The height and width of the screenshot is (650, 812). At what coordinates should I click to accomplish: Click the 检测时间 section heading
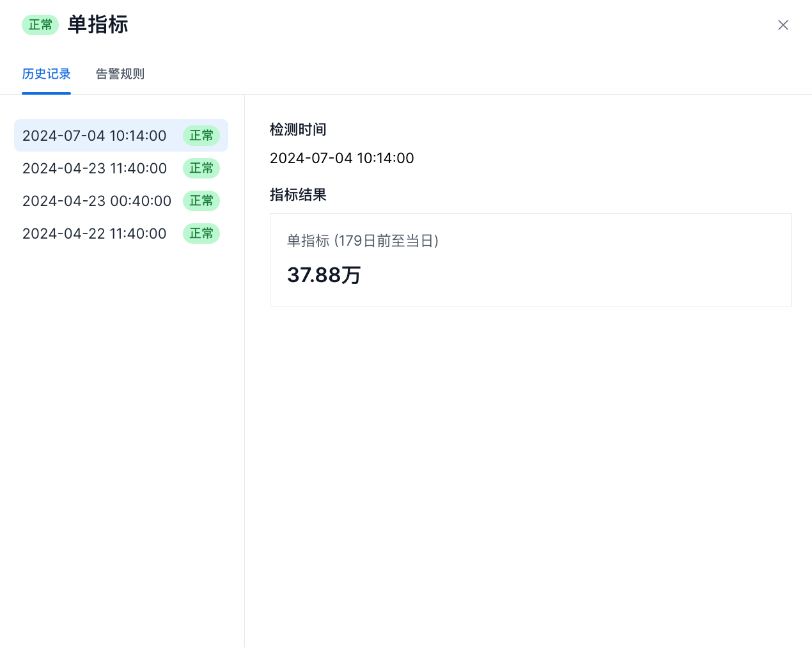[x=298, y=130]
